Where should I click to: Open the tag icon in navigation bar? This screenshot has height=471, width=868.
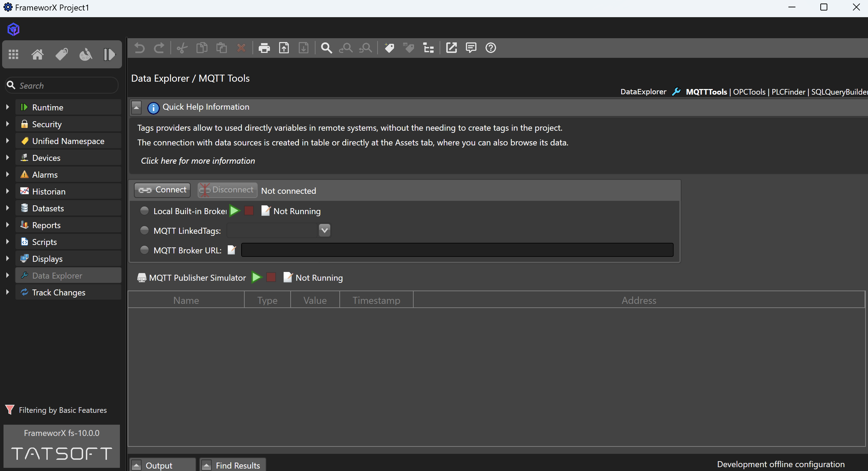pos(62,54)
